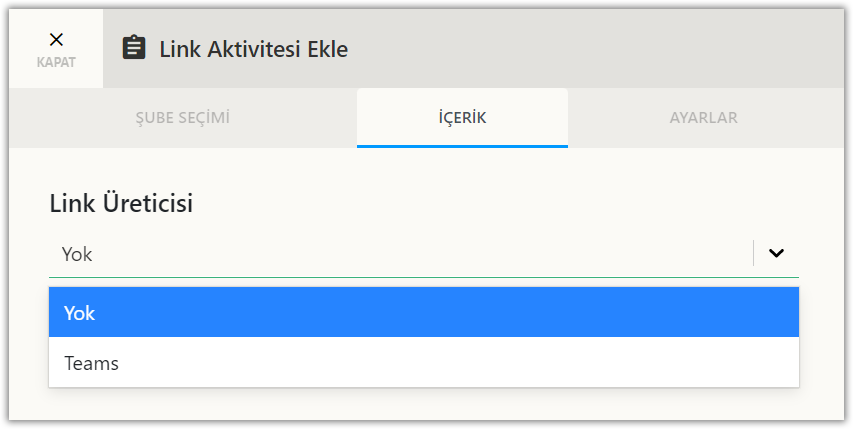Choose the highlighted Yok option
The height and width of the screenshot is (429, 853).
[x=423, y=313]
